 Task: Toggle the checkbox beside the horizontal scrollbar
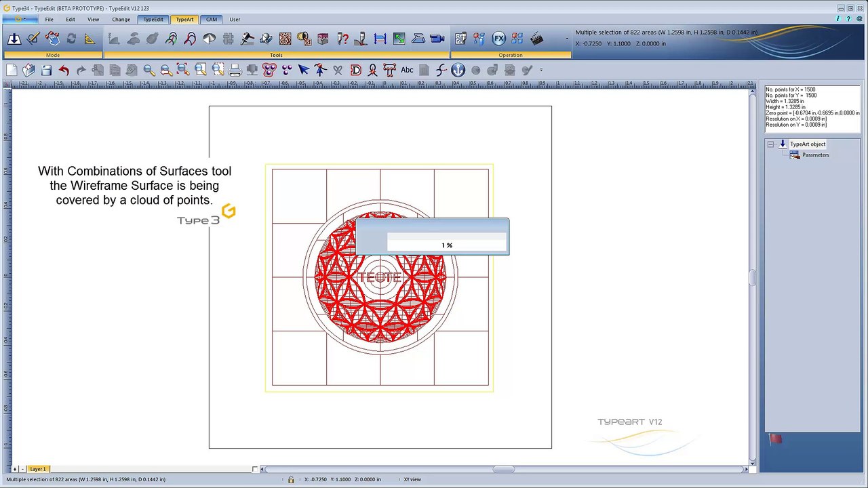point(255,469)
